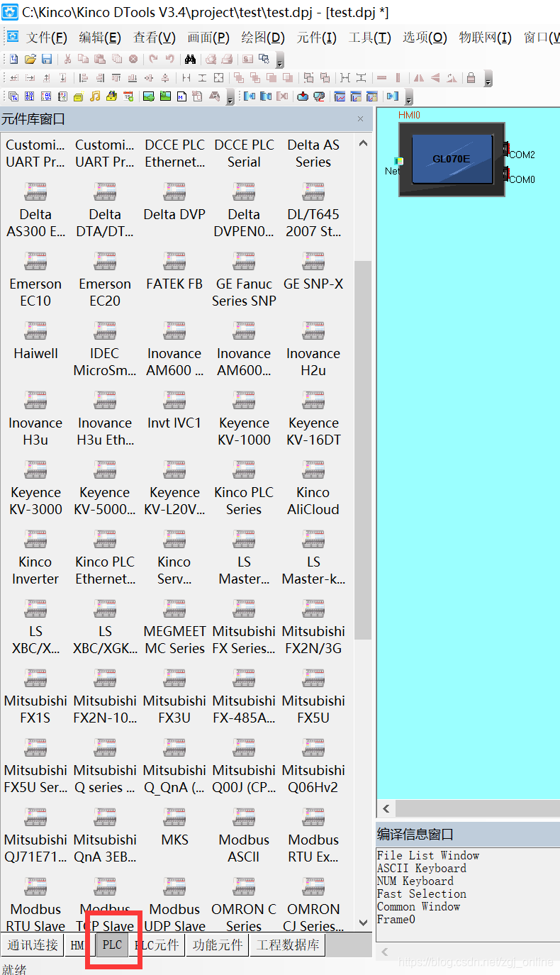Click the lock icon in the alignment toolbar
Screen dimensions: 560x975
point(471,77)
